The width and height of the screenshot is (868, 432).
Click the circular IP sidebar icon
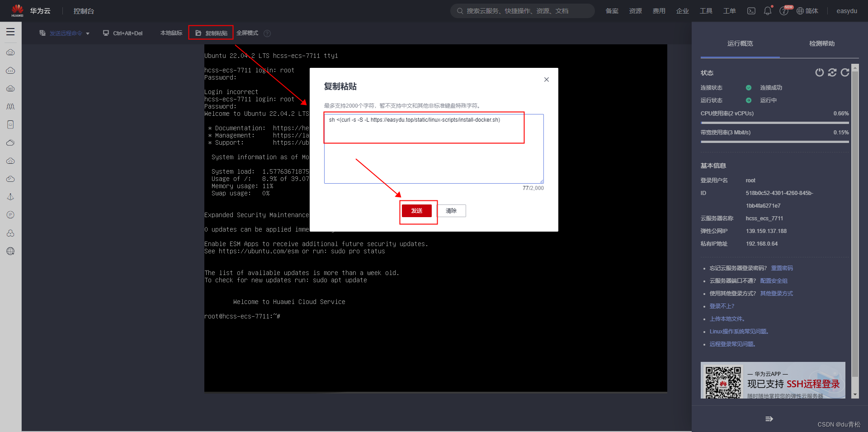tap(10, 215)
